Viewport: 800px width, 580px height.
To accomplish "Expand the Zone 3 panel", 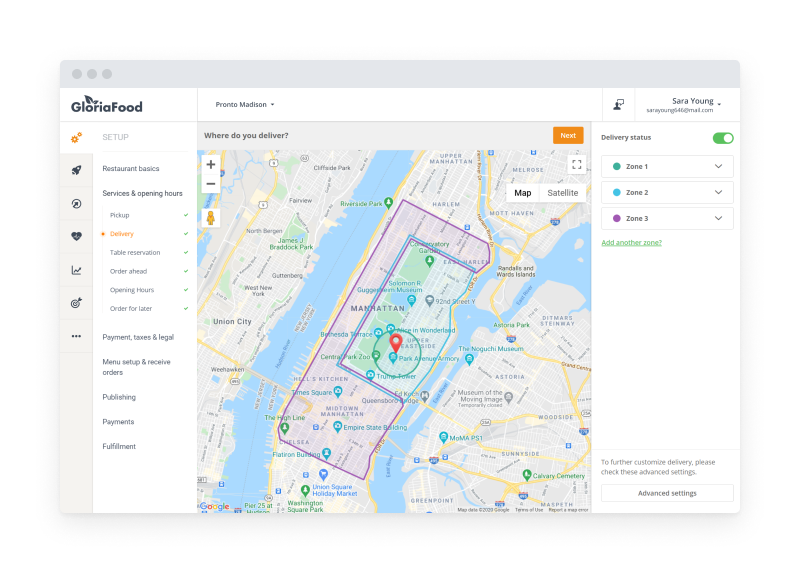I will pyautogui.click(x=667, y=218).
